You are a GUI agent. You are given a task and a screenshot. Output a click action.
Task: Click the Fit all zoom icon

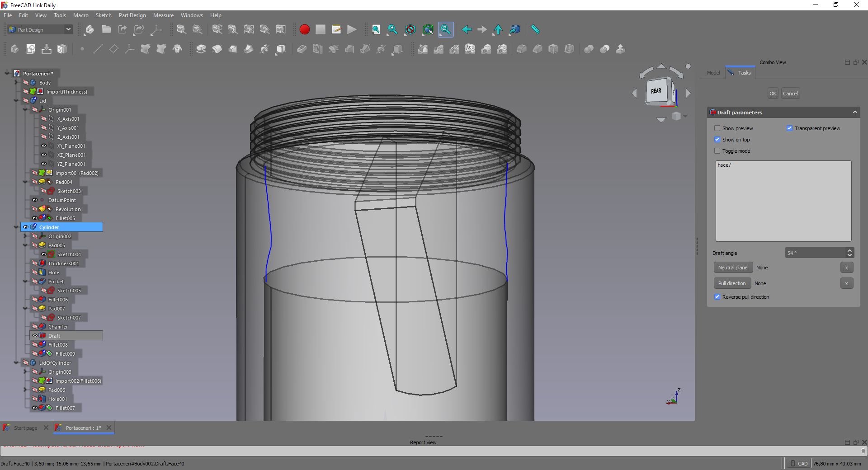[x=376, y=30]
